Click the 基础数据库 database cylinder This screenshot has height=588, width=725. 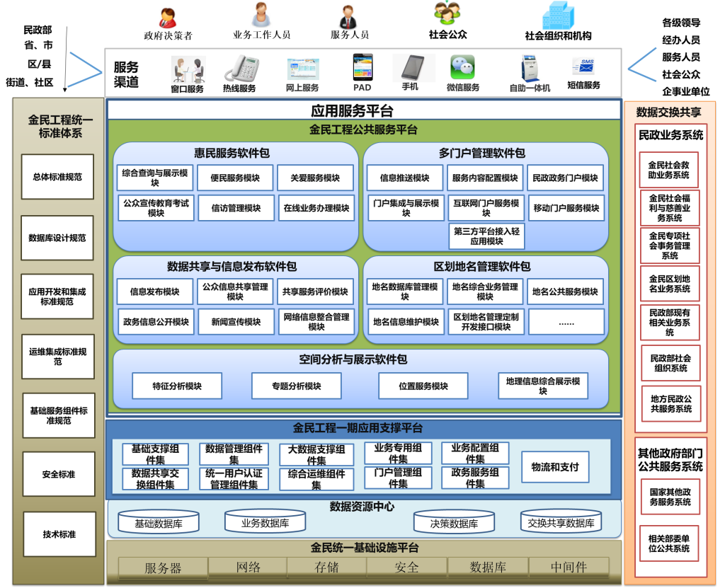[x=159, y=523]
